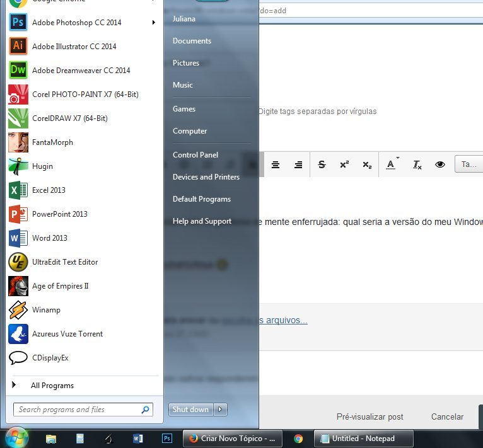Open Devices and Printers
Image resolution: width=483 pixels, height=448 pixels.
tap(206, 177)
